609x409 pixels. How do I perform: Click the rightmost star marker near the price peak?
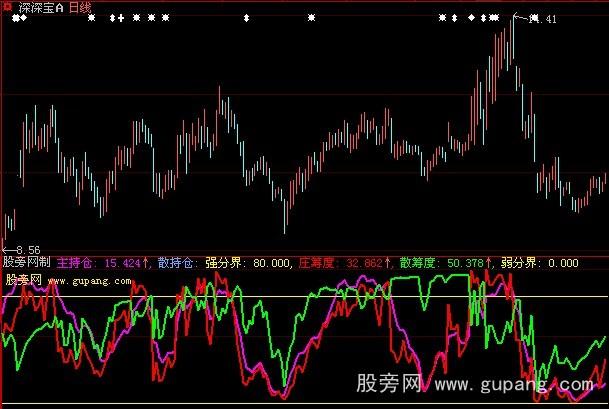(494, 18)
